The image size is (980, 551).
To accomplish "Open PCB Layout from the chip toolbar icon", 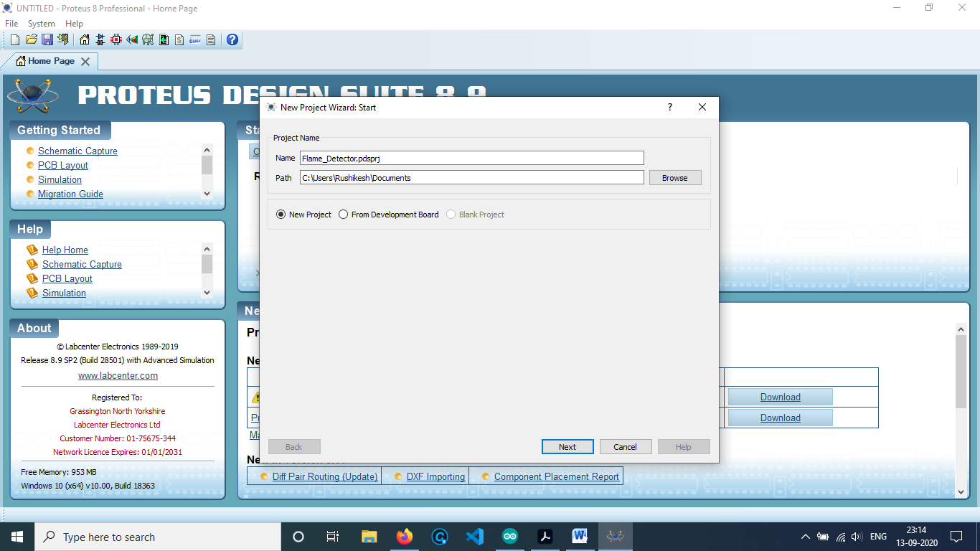I will [116, 39].
